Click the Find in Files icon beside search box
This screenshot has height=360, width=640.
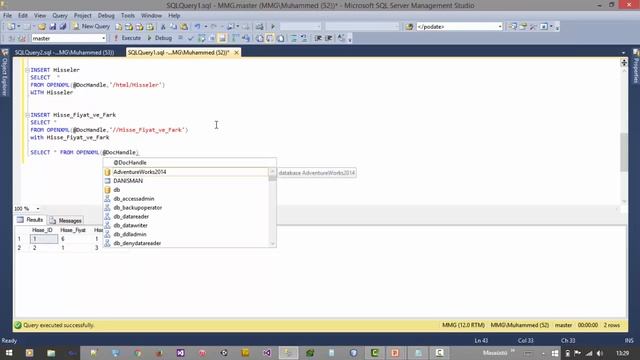(409, 27)
